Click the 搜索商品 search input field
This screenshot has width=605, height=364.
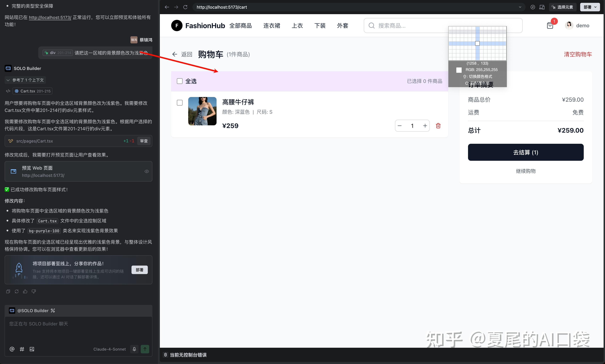[405, 25]
